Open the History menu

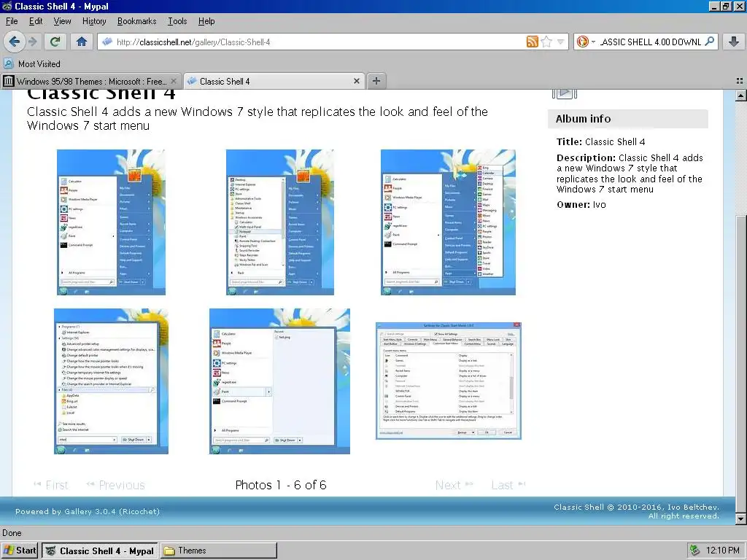point(94,21)
